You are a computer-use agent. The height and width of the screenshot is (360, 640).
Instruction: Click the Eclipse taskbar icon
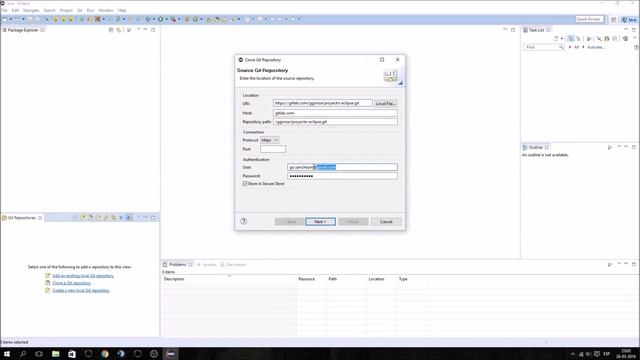[x=171, y=354]
